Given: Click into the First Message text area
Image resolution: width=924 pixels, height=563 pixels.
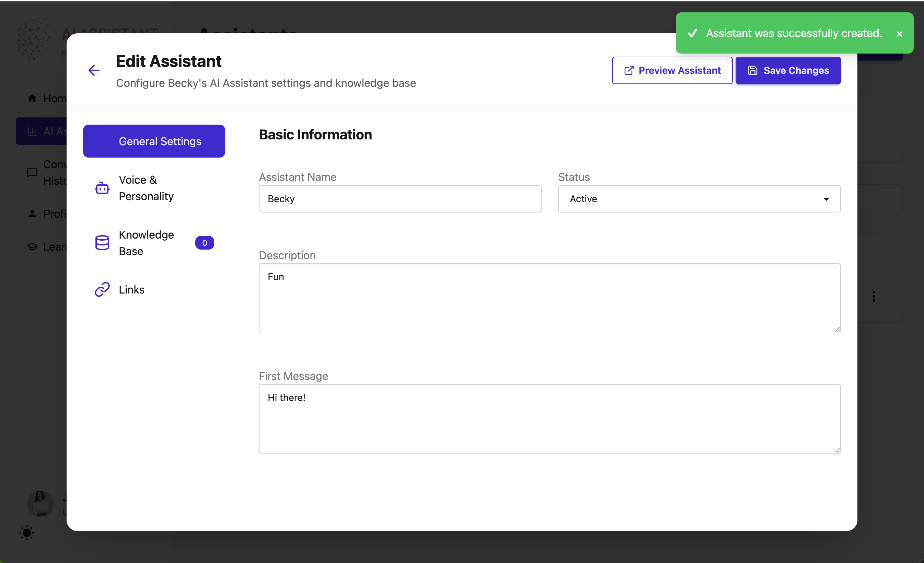Looking at the screenshot, I should [x=550, y=419].
